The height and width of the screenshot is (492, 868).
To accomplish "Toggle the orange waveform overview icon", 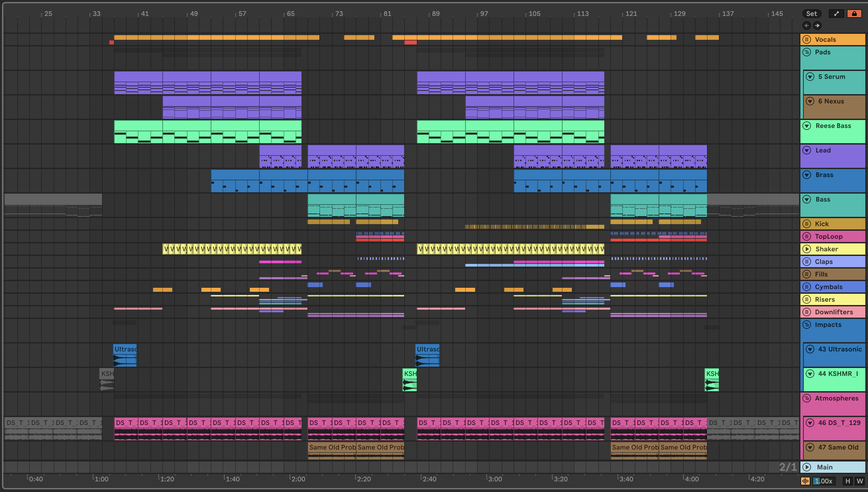I will tap(805, 481).
